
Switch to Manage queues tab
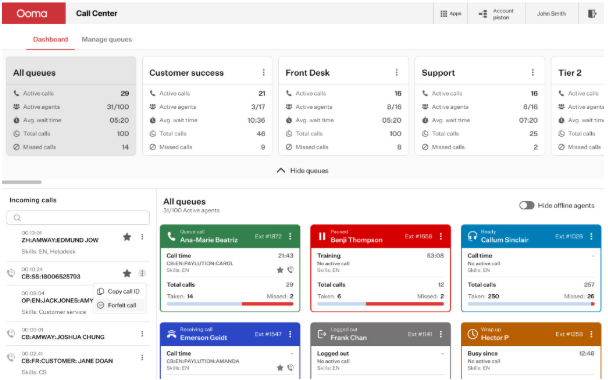click(107, 39)
